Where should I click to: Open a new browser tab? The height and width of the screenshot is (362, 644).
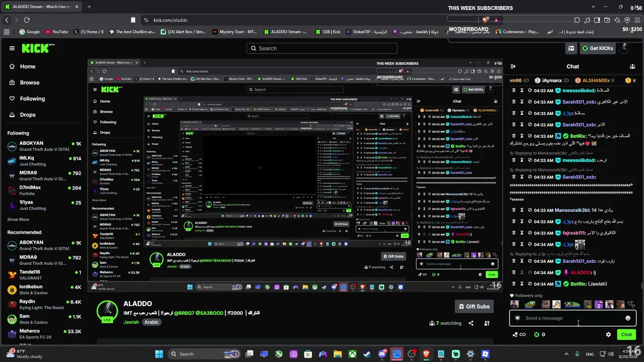coord(89,7)
